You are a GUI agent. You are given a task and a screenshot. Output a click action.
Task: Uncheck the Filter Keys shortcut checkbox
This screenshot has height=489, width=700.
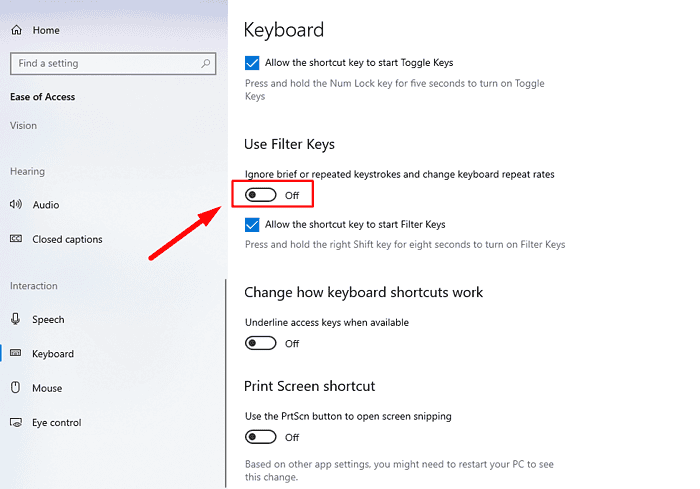tap(252, 225)
